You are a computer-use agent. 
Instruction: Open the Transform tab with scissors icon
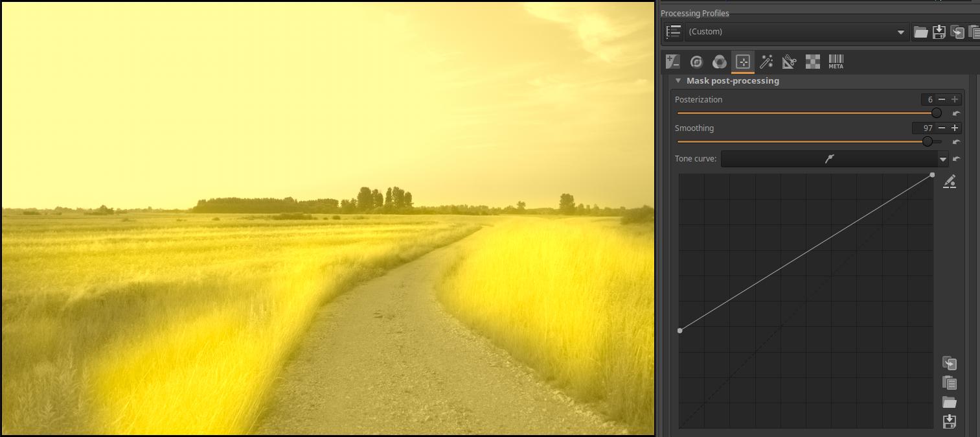(789, 62)
